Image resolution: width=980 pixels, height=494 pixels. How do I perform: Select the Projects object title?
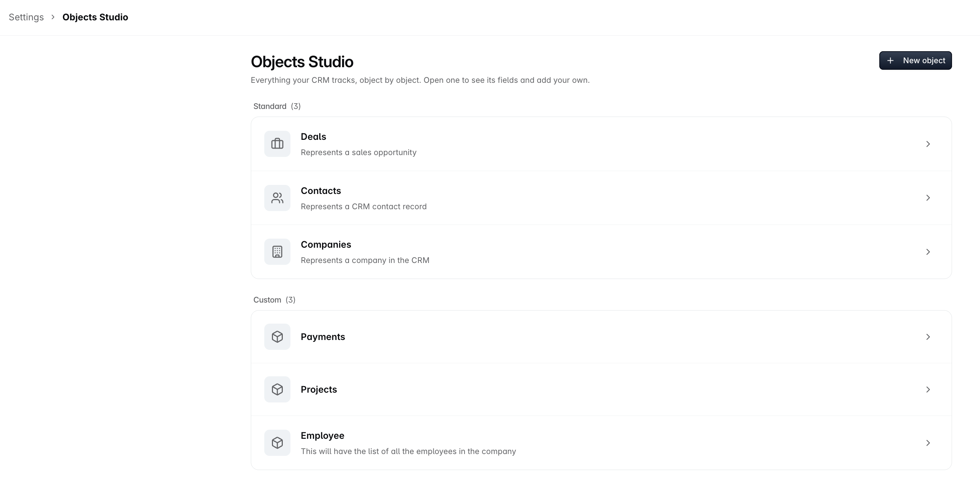(x=319, y=389)
